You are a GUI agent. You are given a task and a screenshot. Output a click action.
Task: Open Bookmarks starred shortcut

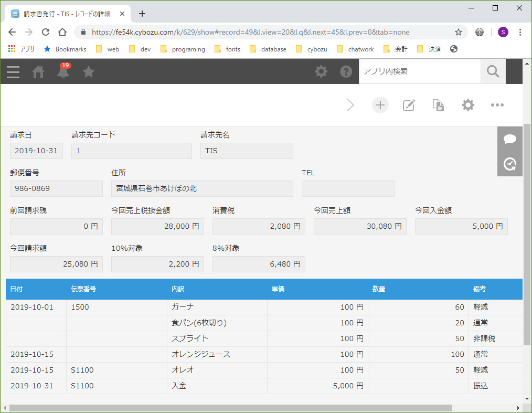[x=65, y=49]
